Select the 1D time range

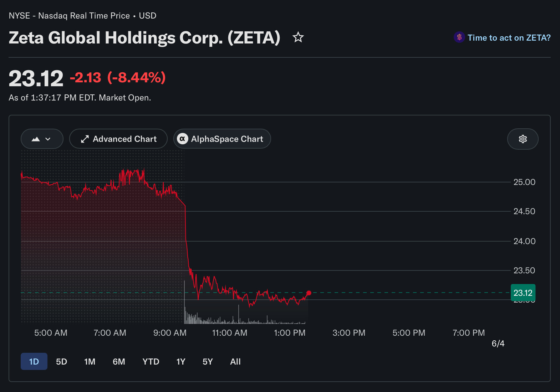[x=34, y=361]
